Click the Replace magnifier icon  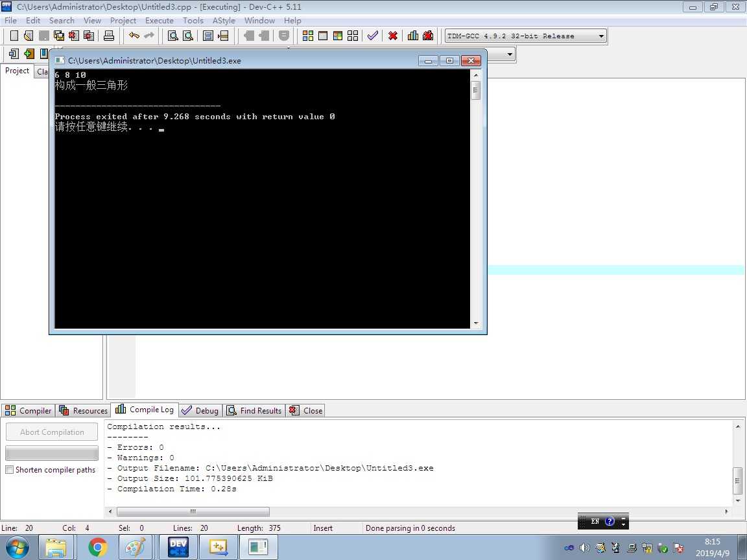(x=188, y=36)
